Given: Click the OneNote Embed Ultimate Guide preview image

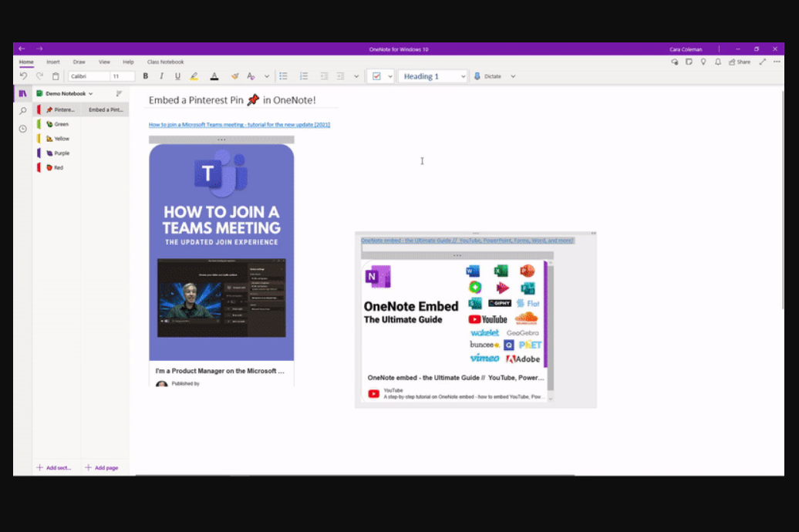Looking at the screenshot, I should pos(454,315).
